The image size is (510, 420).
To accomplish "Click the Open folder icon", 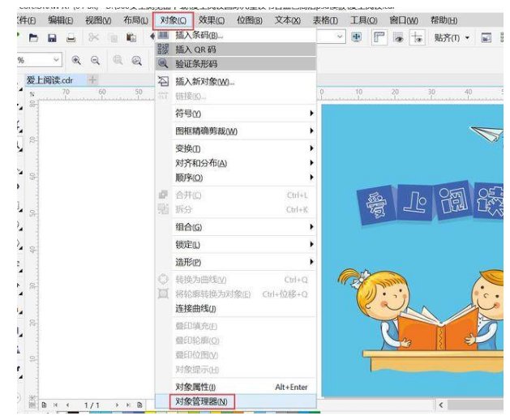I will pyautogui.click(x=33, y=38).
